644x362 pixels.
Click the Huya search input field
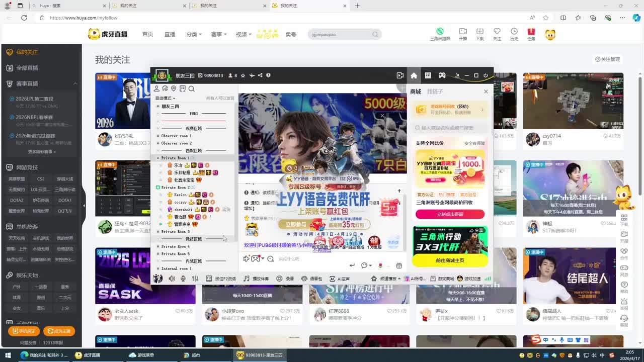click(x=341, y=34)
